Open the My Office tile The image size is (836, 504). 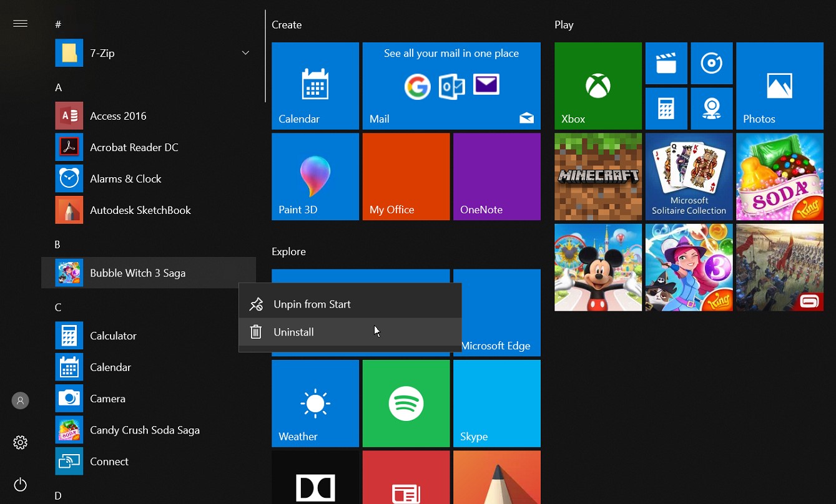coord(406,177)
